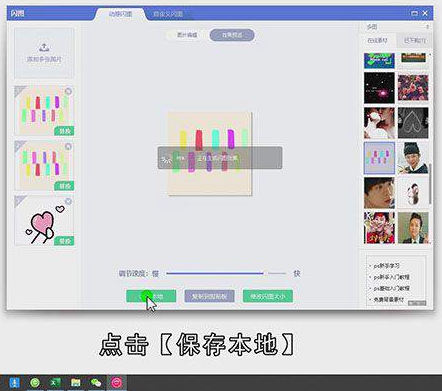The image size is (442, 391).
Task: Select the second color-bars frame thumbnail
Action: [x=44, y=165]
